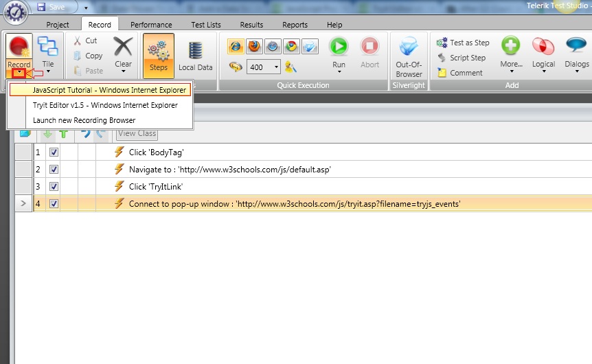Add a Comment step
Image resolution: width=592 pixels, height=364 pixels.
coord(460,73)
